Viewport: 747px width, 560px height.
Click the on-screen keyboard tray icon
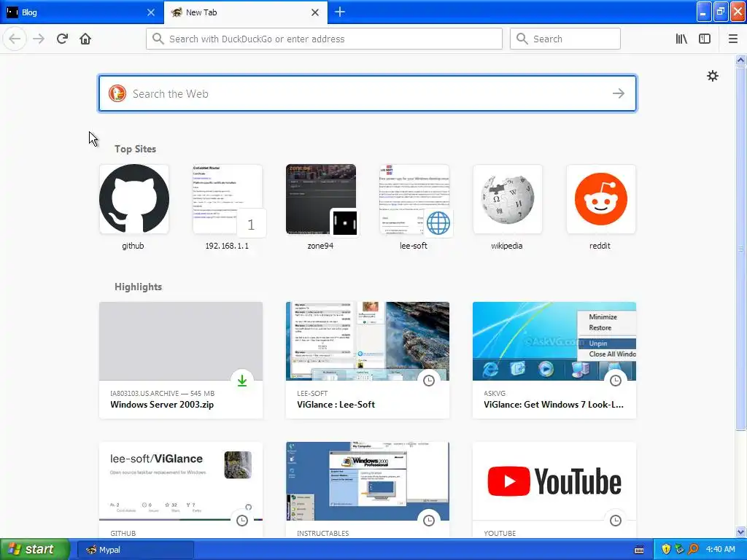[x=639, y=550]
